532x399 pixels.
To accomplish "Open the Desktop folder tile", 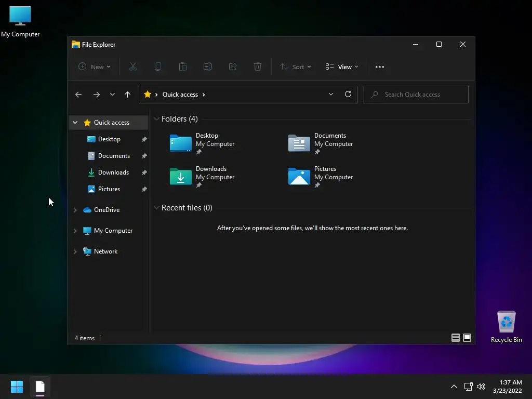I will 202,144.
